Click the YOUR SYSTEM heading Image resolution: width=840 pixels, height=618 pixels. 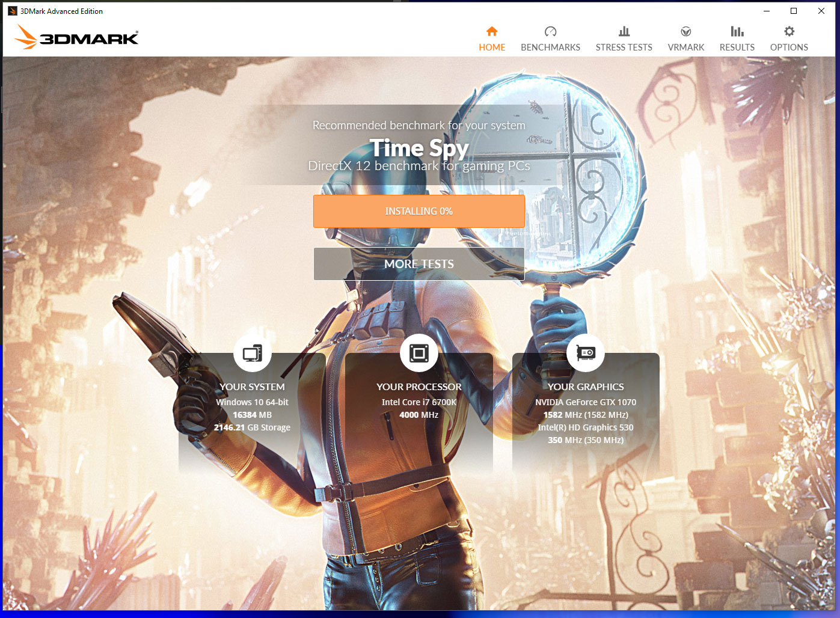[252, 387]
